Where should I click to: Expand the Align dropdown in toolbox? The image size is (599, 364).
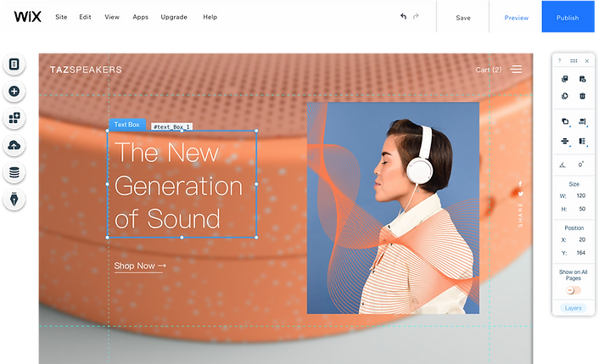[583, 121]
